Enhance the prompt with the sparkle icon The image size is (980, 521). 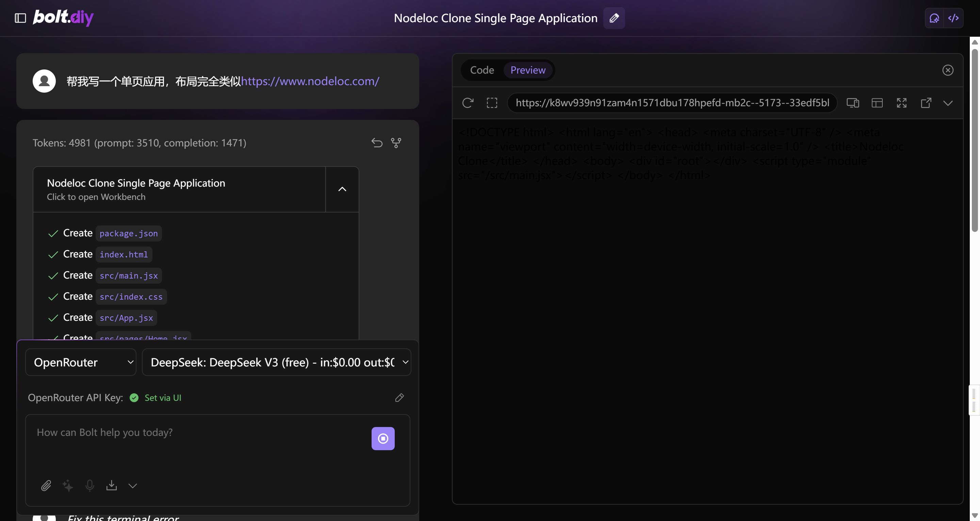click(x=68, y=485)
